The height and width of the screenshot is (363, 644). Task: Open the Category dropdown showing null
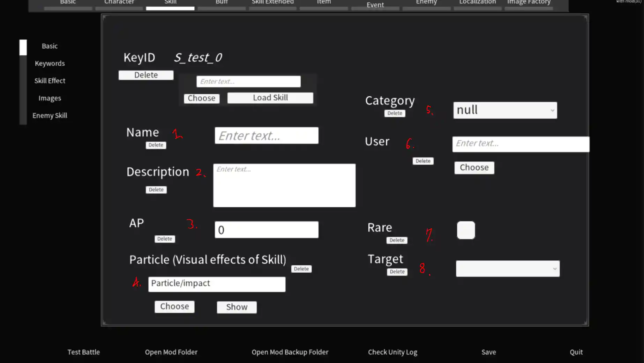(x=505, y=110)
